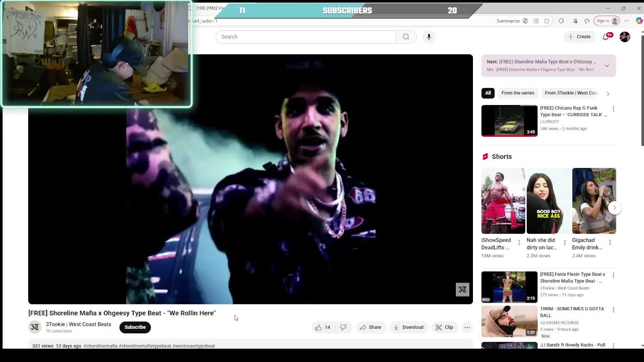Sign in to the browser profile
Image resolution: width=644 pixels, height=362 pixels.
click(x=607, y=21)
